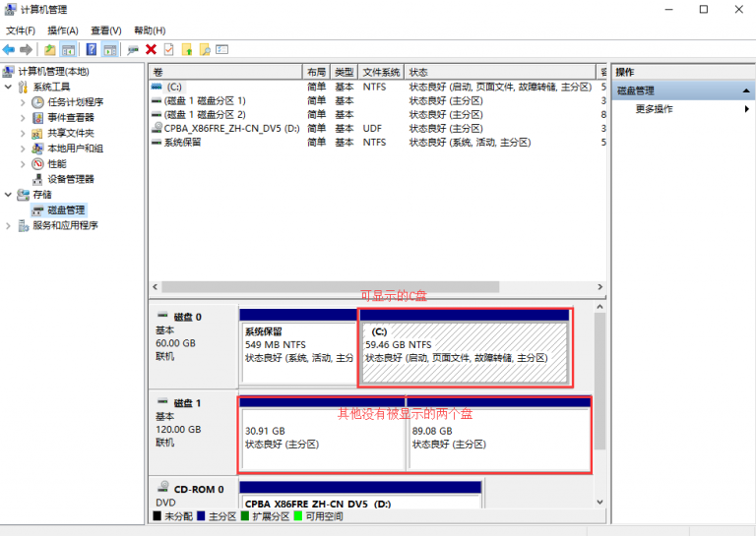The height and width of the screenshot is (536, 756).
Task: Click the blue Help question mark icon
Action: click(92, 49)
